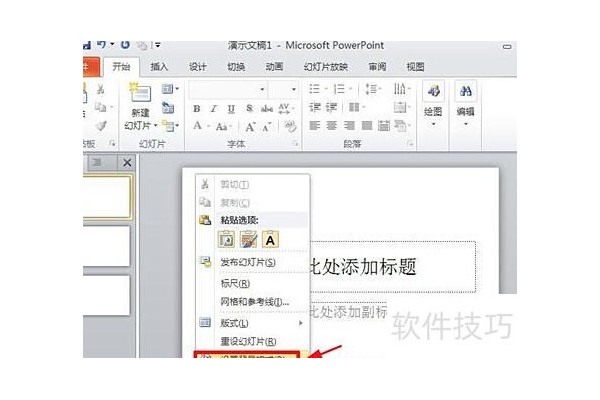The width and height of the screenshot is (600, 400).
Task: Select Justify text alignment
Action: point(367,126)
